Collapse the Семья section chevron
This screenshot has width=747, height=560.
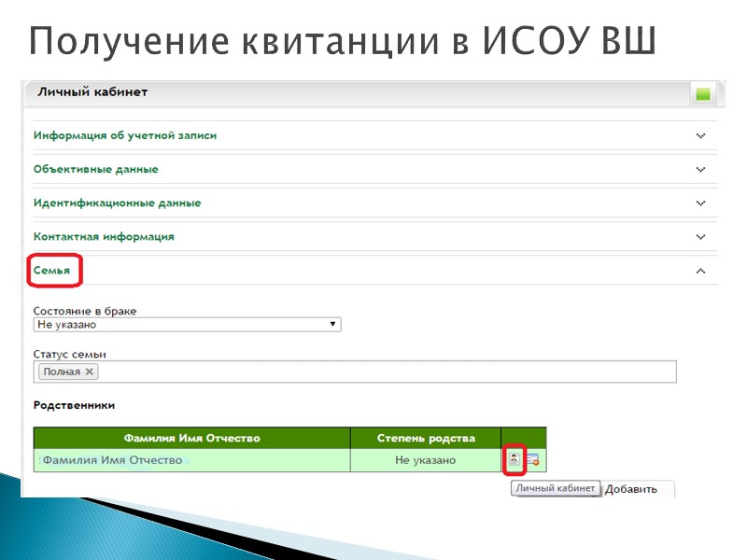pos(700,271)
